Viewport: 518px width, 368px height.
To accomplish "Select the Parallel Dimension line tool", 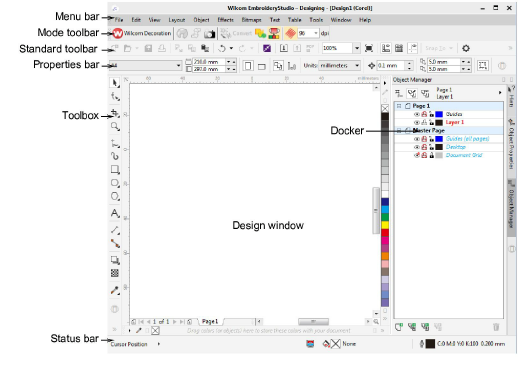I will [x=115, y=230].
